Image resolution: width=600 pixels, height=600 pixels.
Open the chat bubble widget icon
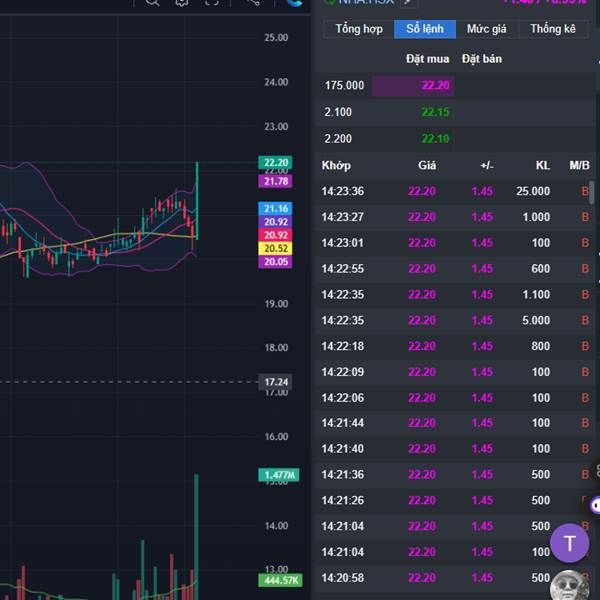click(595, 505)
